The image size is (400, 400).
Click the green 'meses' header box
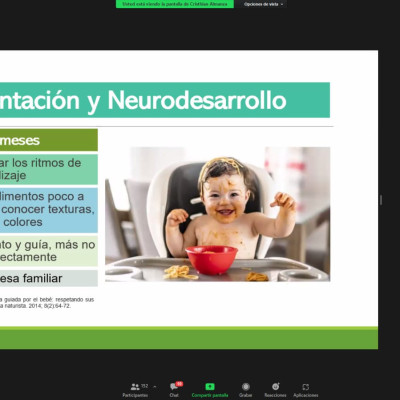[x=49, y=140]
